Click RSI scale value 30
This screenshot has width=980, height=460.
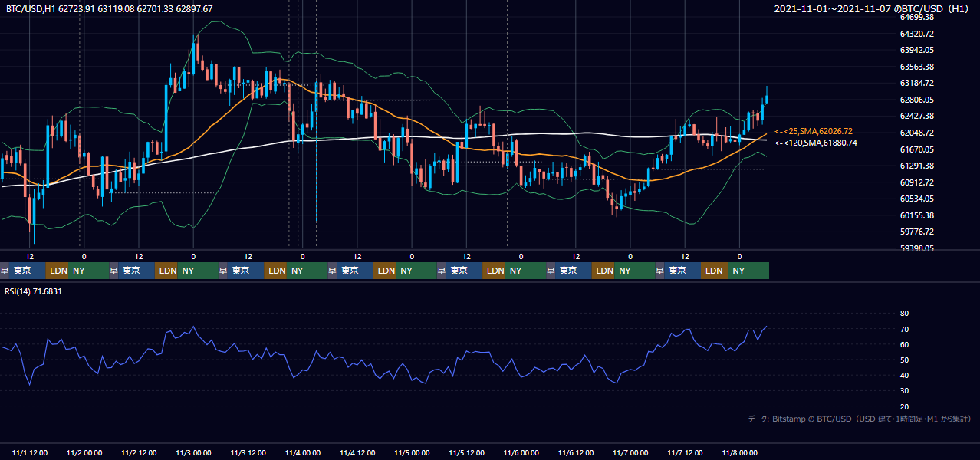[904, 391]
